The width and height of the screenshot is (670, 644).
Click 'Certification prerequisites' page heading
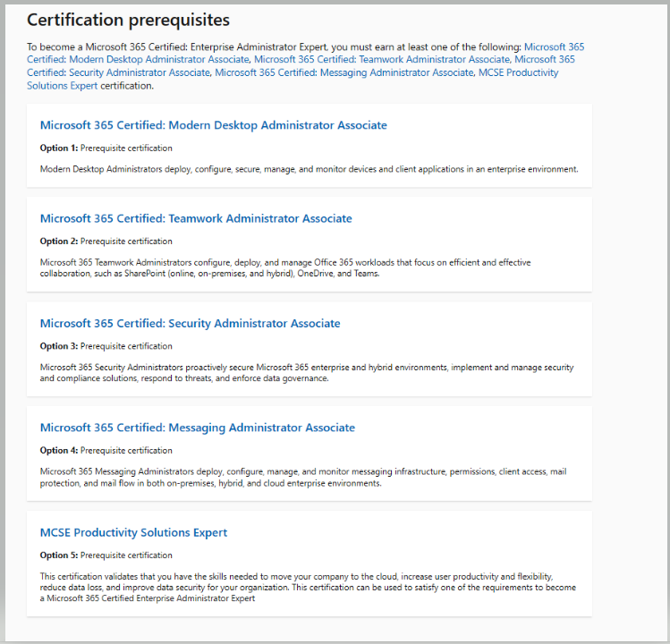point(128,20)
